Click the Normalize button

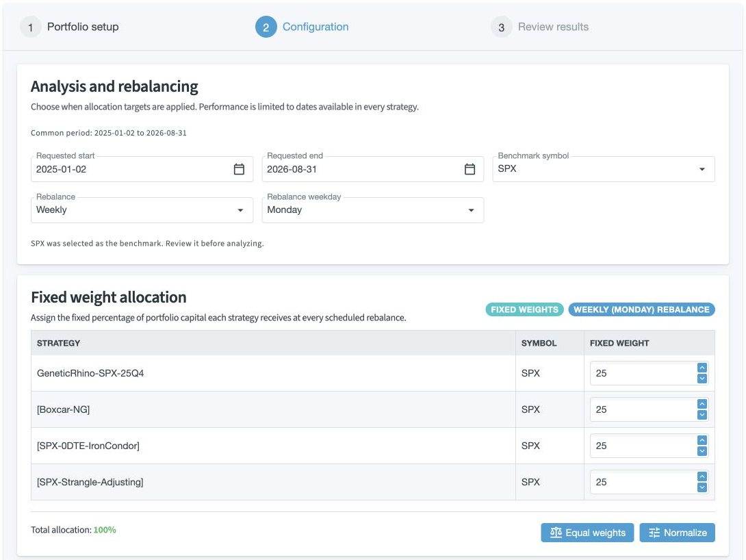coord(677,533)
